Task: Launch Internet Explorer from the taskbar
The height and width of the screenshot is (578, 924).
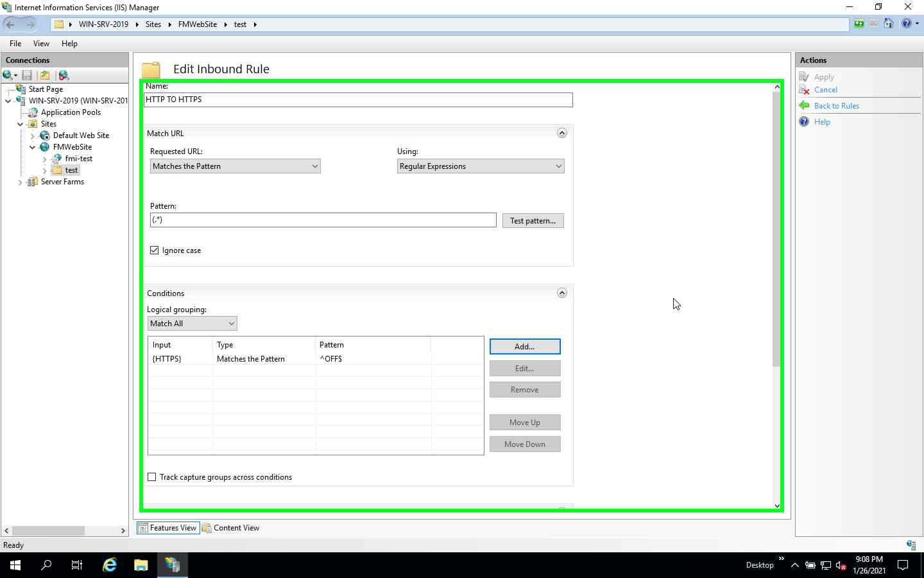Action: point(108,565)
